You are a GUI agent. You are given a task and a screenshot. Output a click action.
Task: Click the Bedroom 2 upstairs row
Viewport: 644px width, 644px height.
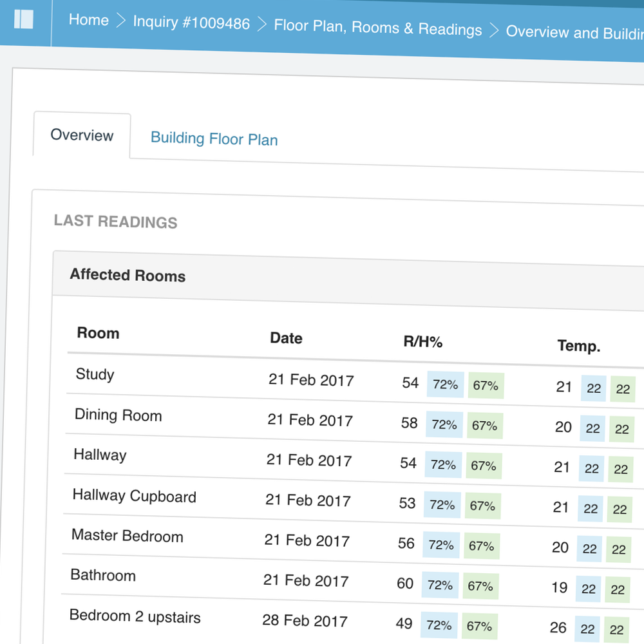[135, 616]
